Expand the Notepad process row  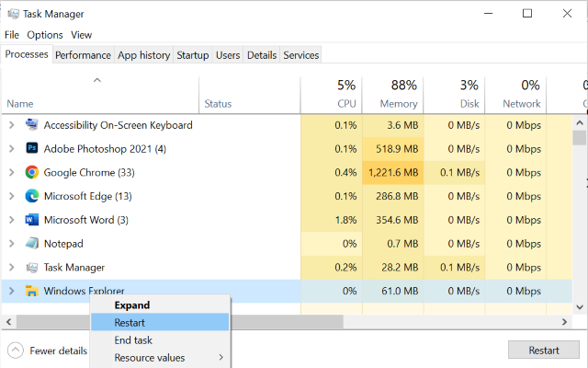[x=12, y=243]
